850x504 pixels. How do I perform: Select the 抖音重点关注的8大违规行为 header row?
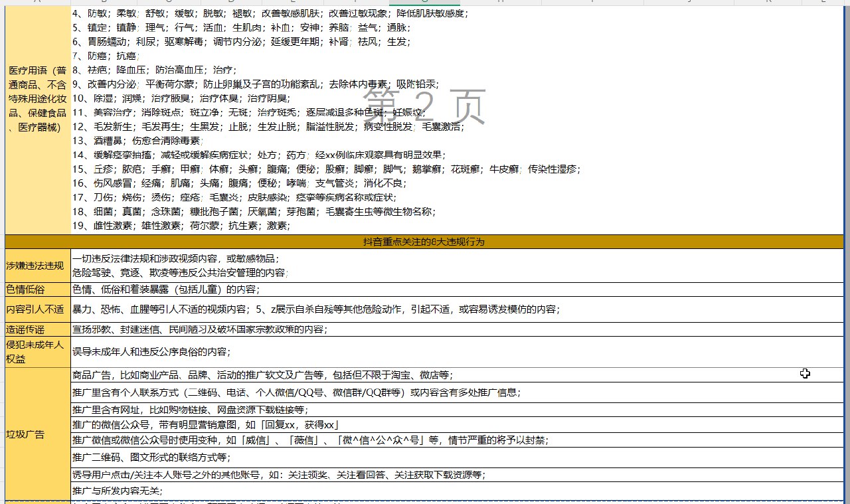(x=425, y=242)
